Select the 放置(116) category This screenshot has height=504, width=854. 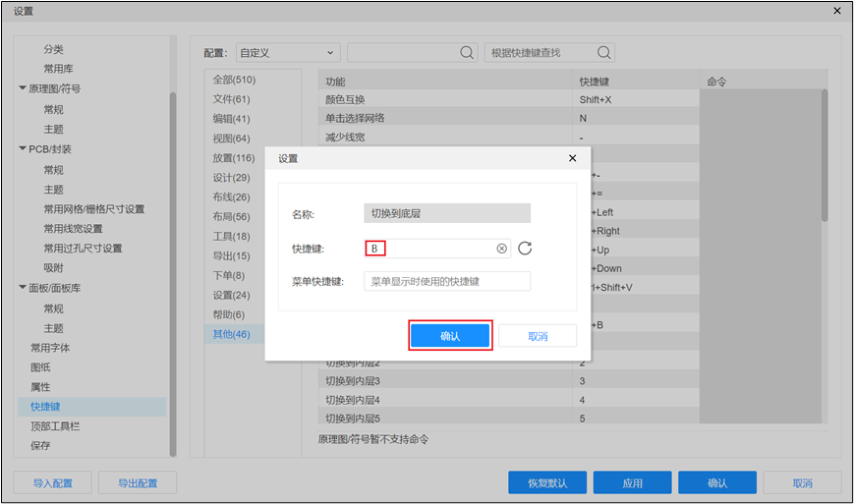pyautogui.click(x=234, y=158)
